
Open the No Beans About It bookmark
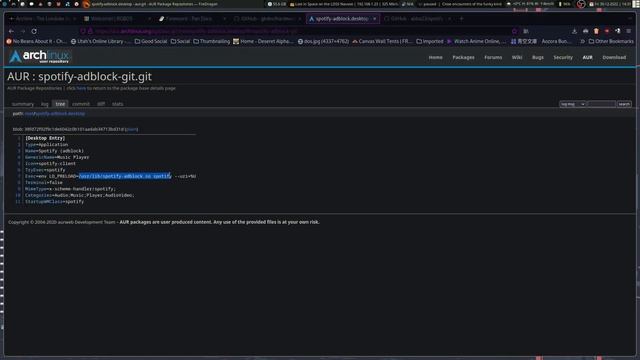click(x=36, y=41)
